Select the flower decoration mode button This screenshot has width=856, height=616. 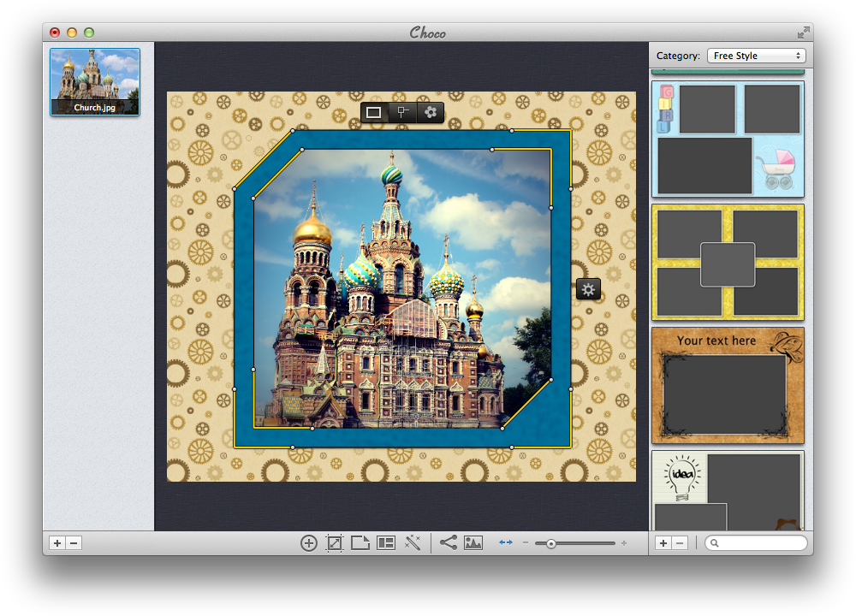(431, 112)
